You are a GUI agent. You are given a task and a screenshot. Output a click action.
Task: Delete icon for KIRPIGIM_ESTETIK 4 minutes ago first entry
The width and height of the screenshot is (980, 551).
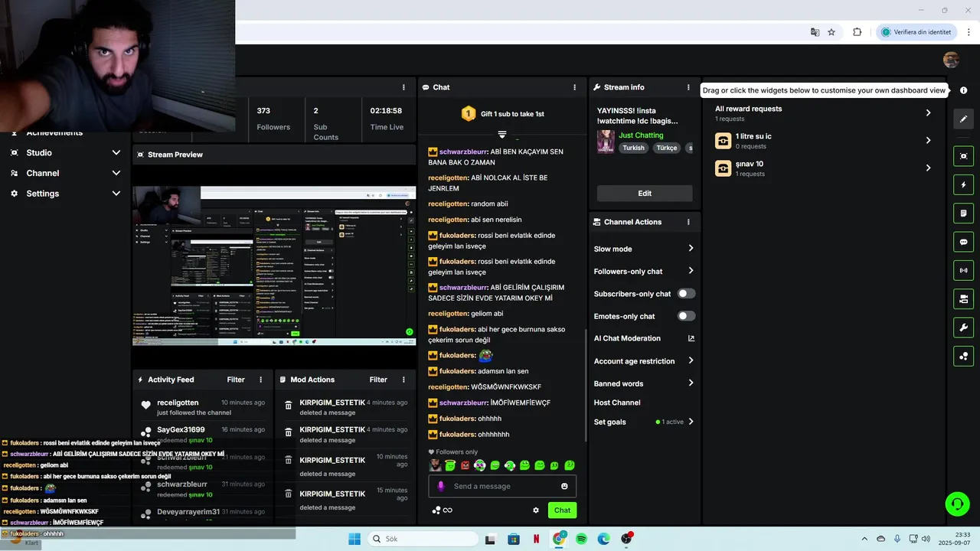coord(289,406)
